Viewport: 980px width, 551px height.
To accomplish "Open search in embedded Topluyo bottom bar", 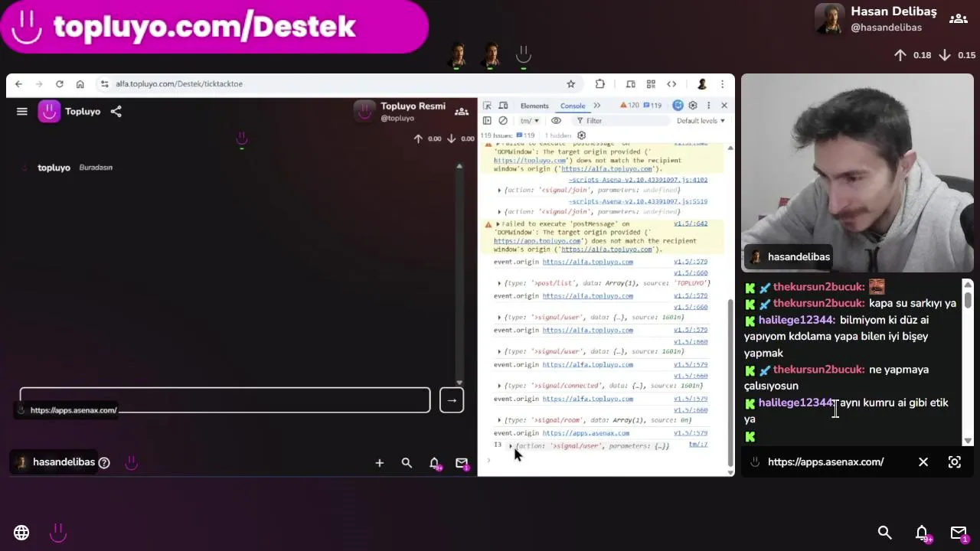I will (407, 462).
